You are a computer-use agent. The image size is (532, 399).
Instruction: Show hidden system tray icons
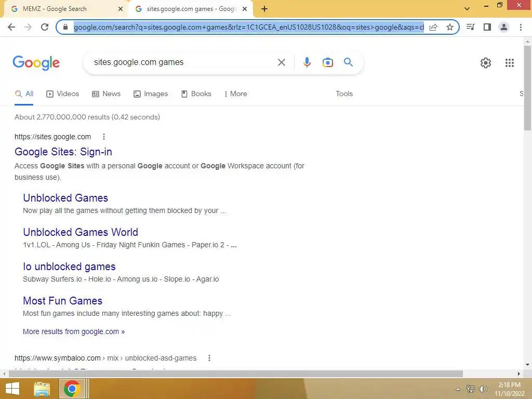[458, 389]
